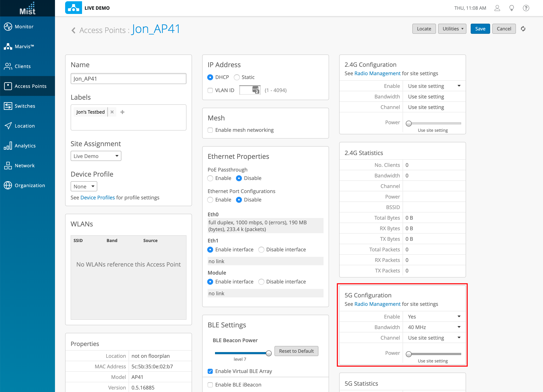Screen dimensions: 543x392
Task: Uncheck Enable Virtual BLE Array
Action: coord(210,371)
